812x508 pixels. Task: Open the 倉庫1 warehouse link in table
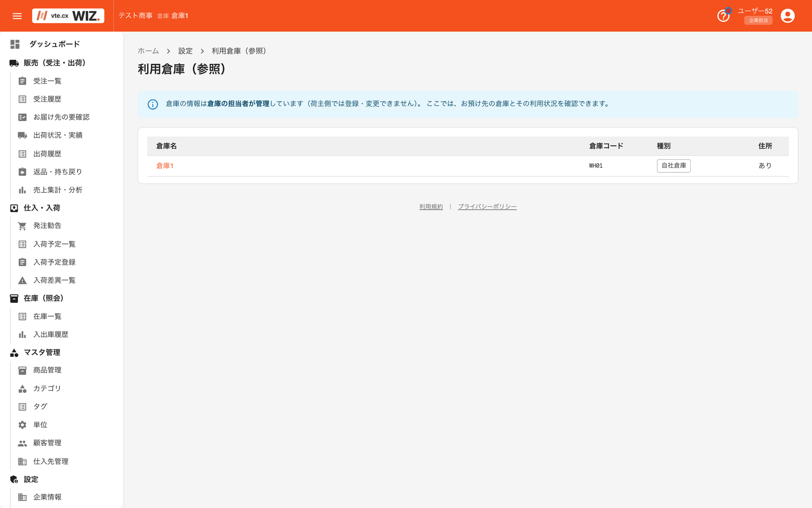coord(165,166)
